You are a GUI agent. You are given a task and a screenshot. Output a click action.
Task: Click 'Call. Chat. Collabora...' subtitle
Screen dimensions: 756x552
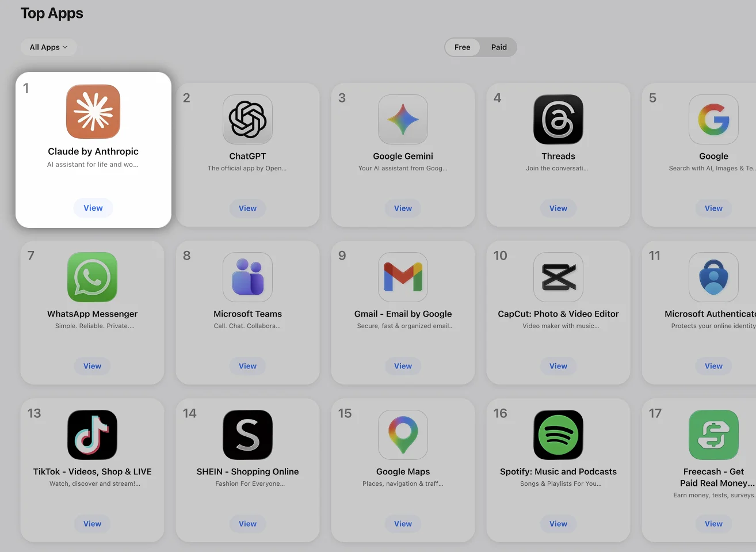pos(247,326)
